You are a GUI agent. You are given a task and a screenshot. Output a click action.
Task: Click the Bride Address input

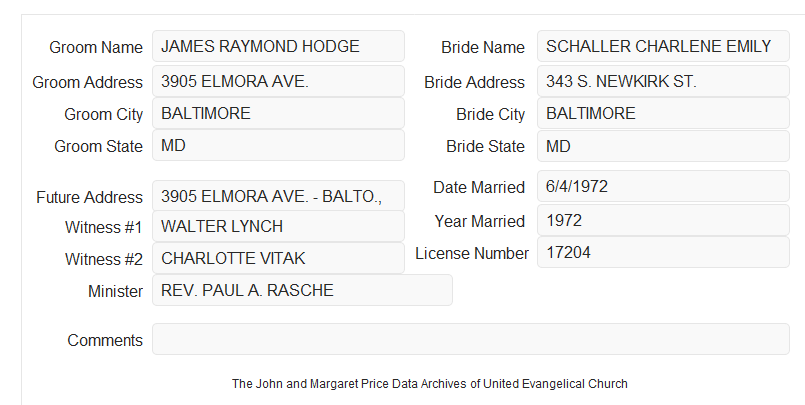click(x=663, y=81)
